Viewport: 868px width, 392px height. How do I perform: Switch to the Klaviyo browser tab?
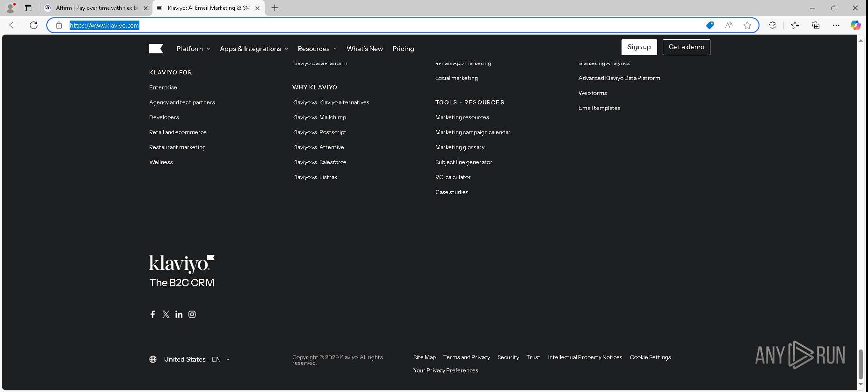click(209, 8)
